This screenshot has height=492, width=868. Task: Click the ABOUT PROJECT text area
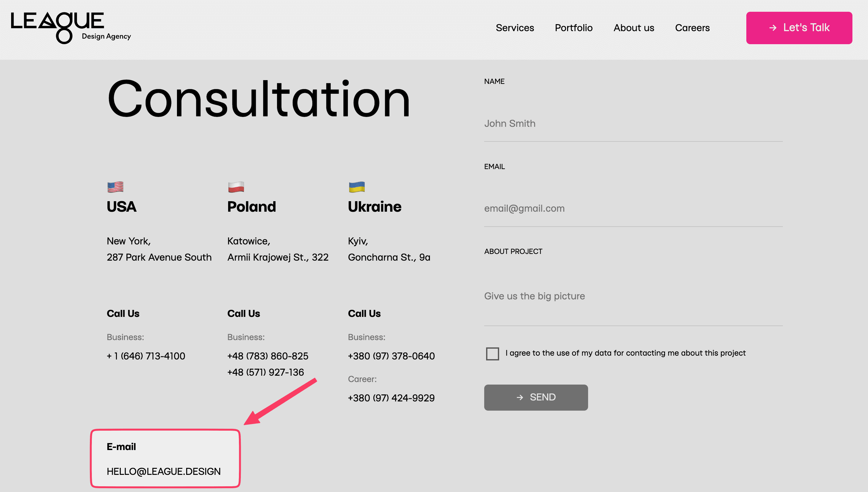click(x=633, y=296)
